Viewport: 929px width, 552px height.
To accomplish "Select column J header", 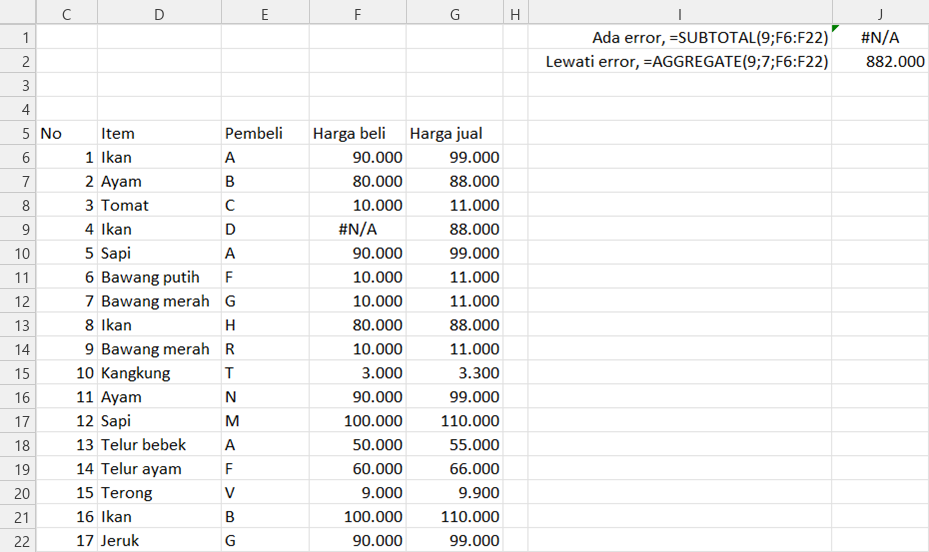I will 880,14.
